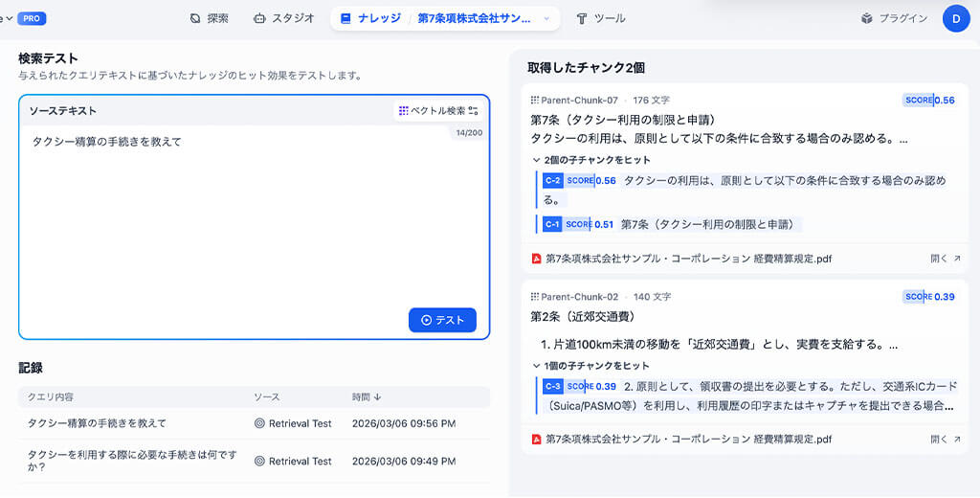This screenshot has width=980, height=498.
Task: Open the user avatar D menu
Action: click(x=955, y=18)
